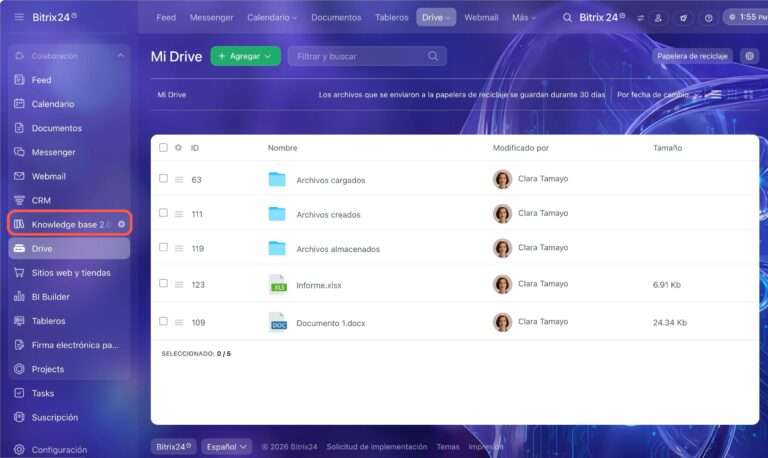Open Drive dropdown in top menu

(436, 18)
